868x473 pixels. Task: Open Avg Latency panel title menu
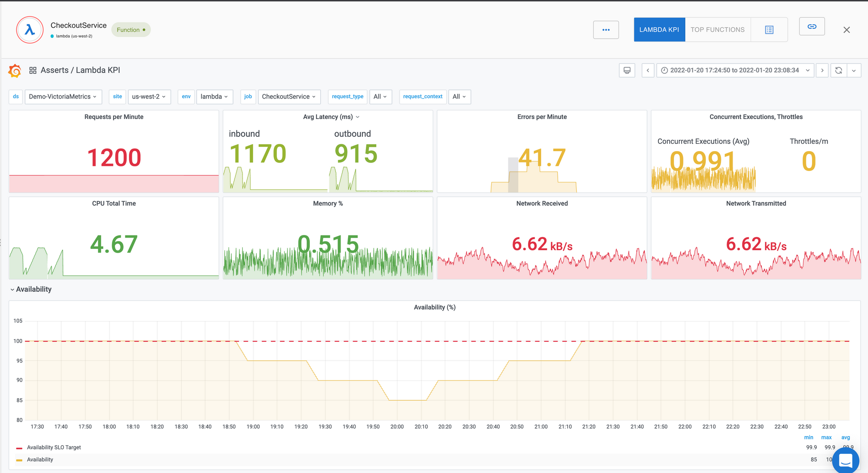[x=331, y=117]
